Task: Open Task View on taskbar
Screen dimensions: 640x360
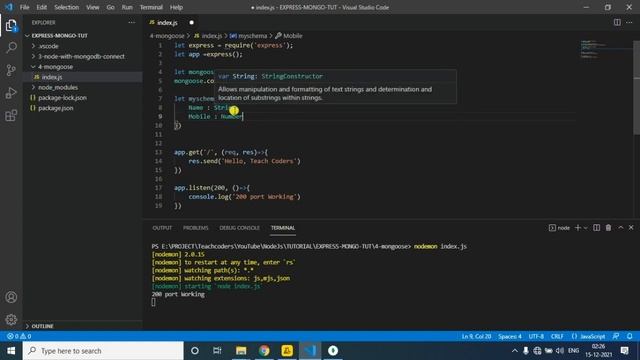Action: click(217, 351)
